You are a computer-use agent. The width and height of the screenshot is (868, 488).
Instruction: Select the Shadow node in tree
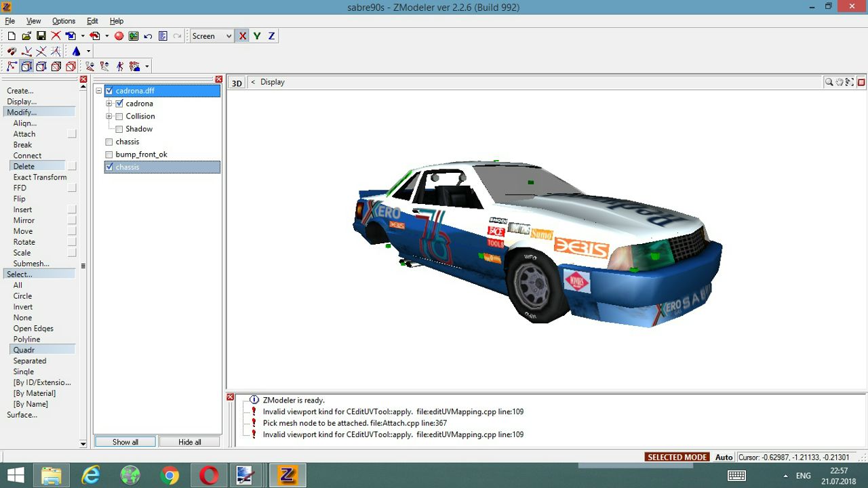(x=138, y=129)
